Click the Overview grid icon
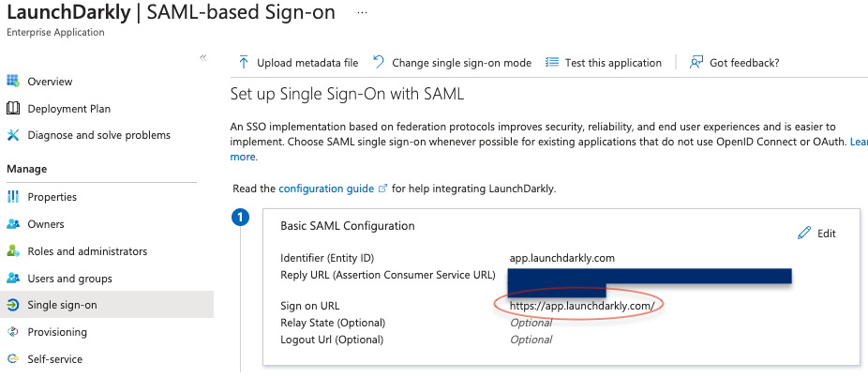The height and width of the screenshot is (378, 868). [13, 82]
